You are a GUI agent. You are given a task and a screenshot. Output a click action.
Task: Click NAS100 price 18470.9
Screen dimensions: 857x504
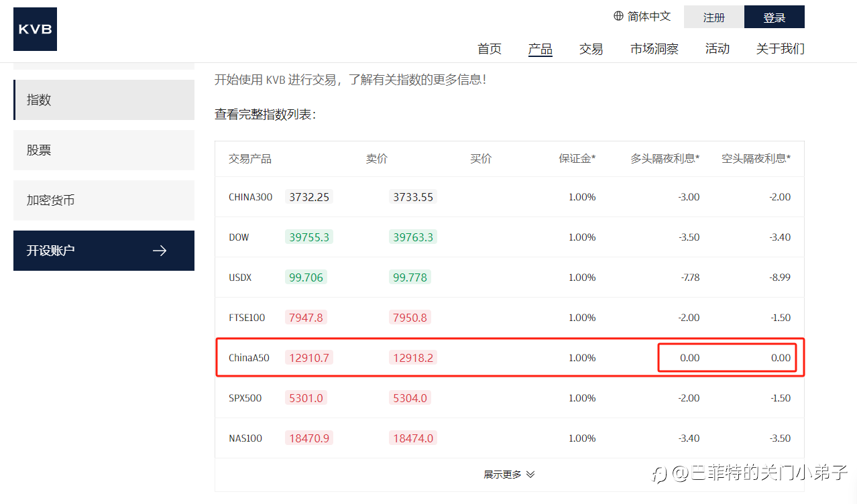[309, 438]
